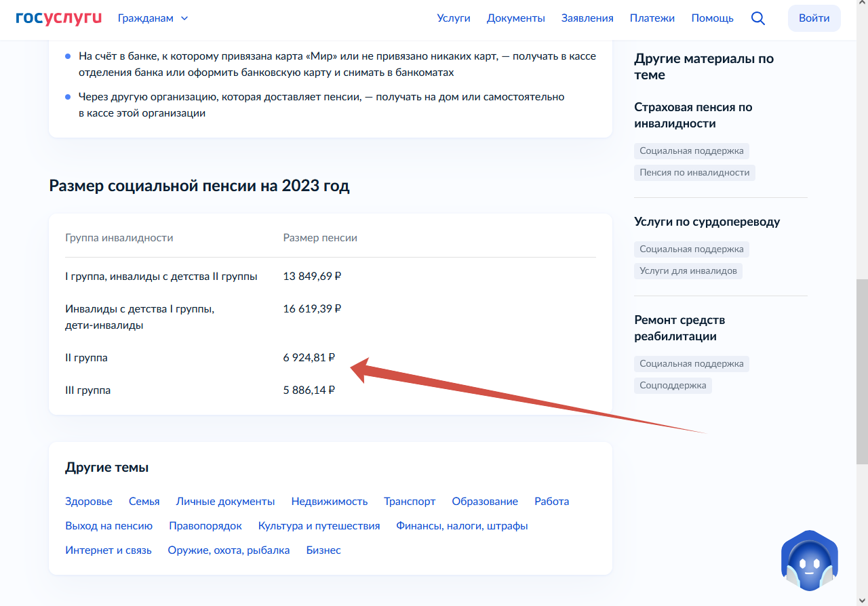Click the vertical page scrollbar thumb
Screen dimensions: 868x606
pyautogui.click(x=862, y=371)
